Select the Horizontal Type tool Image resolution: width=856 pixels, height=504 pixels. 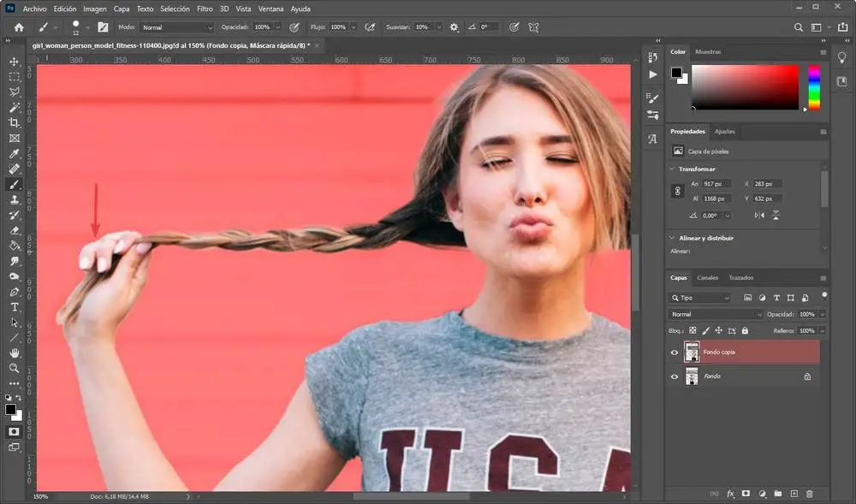14,306
